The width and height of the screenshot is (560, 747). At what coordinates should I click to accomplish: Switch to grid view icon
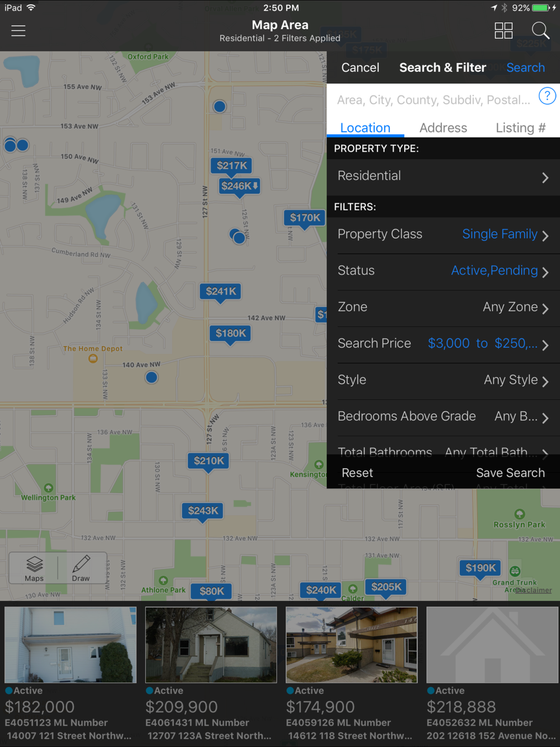point(503,31)
